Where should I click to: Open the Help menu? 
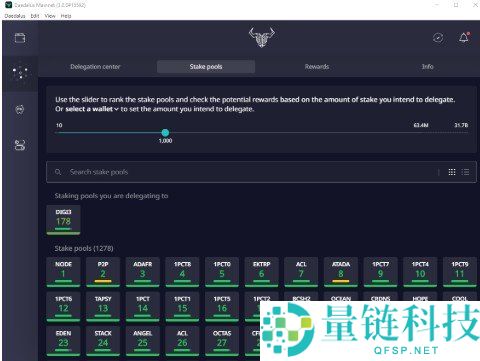pyautogui.click(x=66, y=16)
